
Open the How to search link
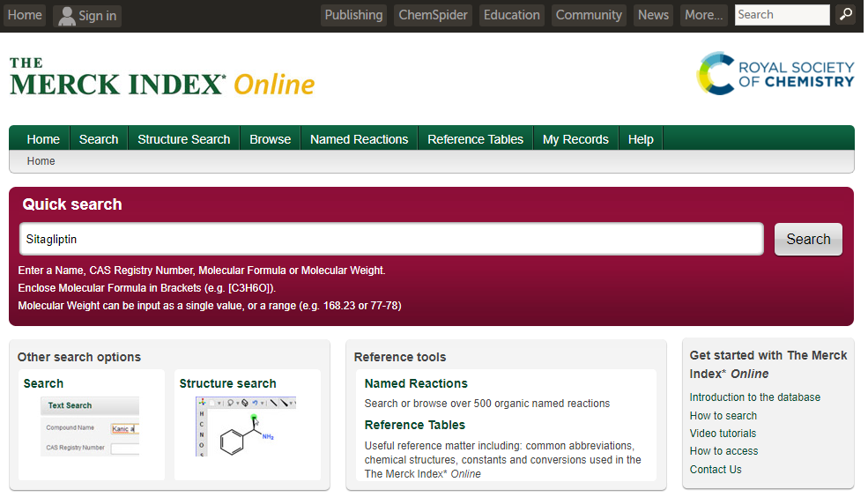pyautogui.click(x=723, y=416)
